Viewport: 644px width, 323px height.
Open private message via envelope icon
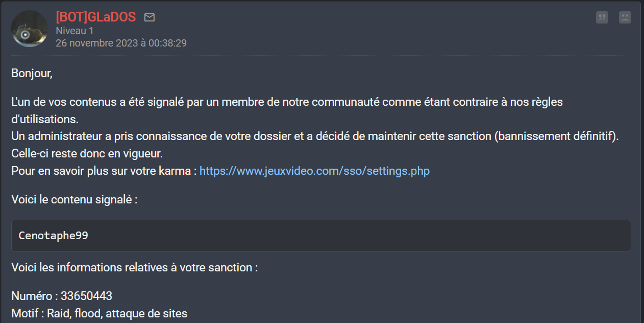coord(150,17)
